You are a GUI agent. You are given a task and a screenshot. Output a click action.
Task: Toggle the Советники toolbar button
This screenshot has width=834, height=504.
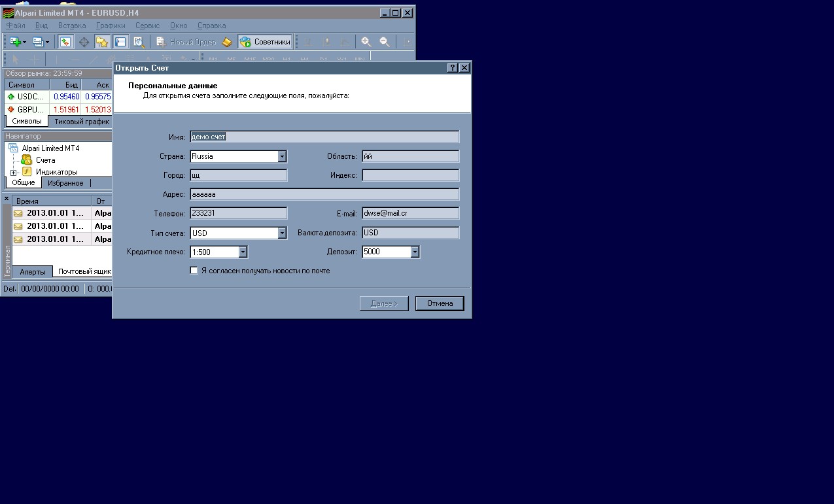265,42
